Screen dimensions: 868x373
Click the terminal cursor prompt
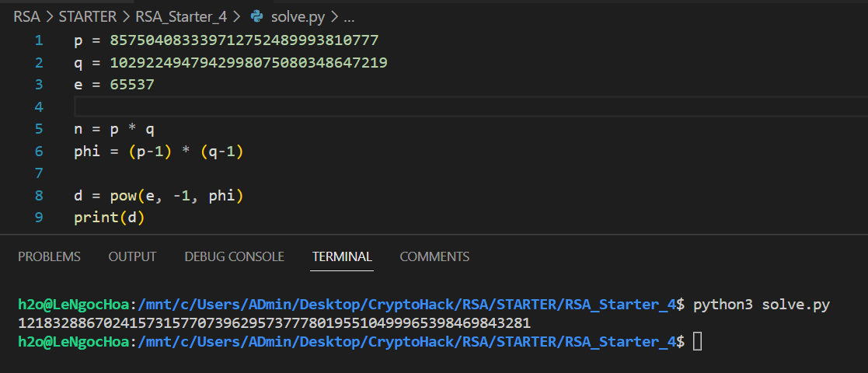point(697,340)
